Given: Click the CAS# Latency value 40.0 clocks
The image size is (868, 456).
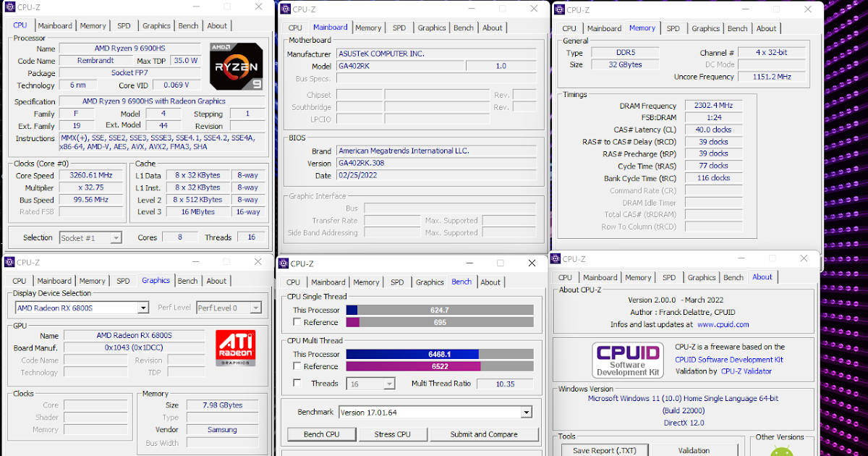Looking at the screenshot, I should click(x=713, y=130).
